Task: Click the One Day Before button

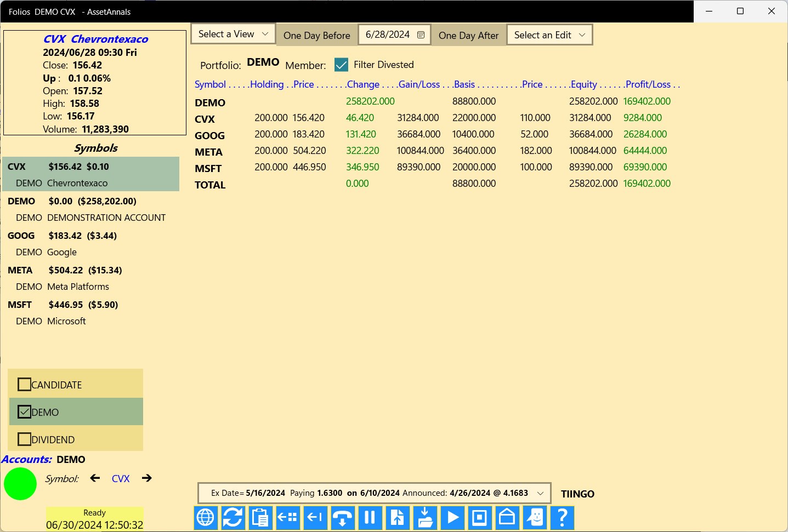Action: point(317,35)
